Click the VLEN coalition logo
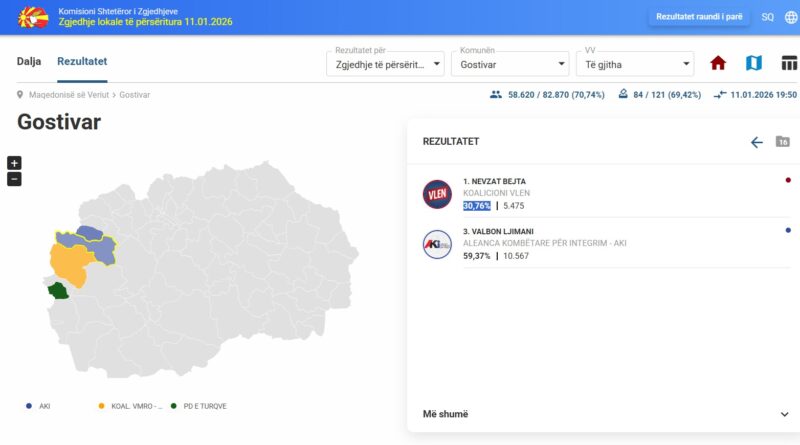 pos(437,194)
